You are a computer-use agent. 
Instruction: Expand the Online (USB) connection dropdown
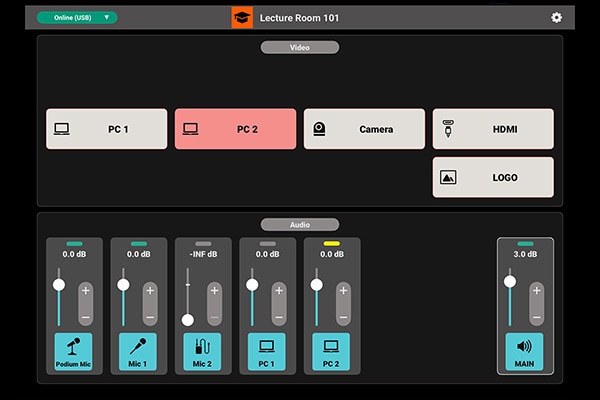pyautogui.click(x=77, y=17)
